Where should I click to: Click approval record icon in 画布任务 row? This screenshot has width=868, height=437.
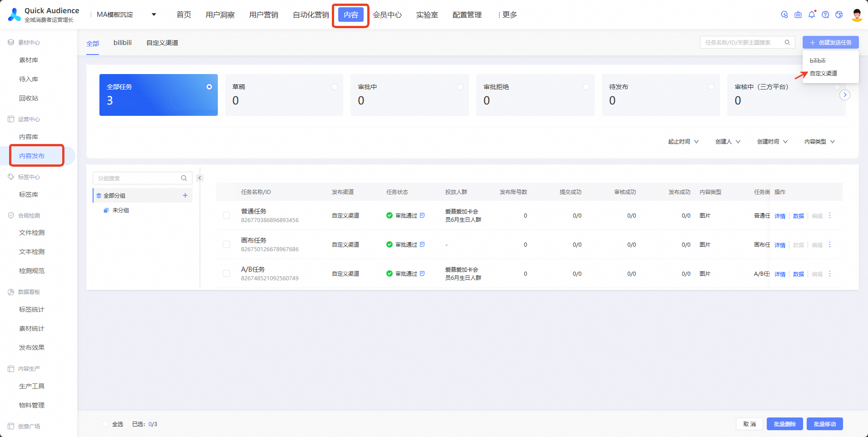(x=422, y=244)
